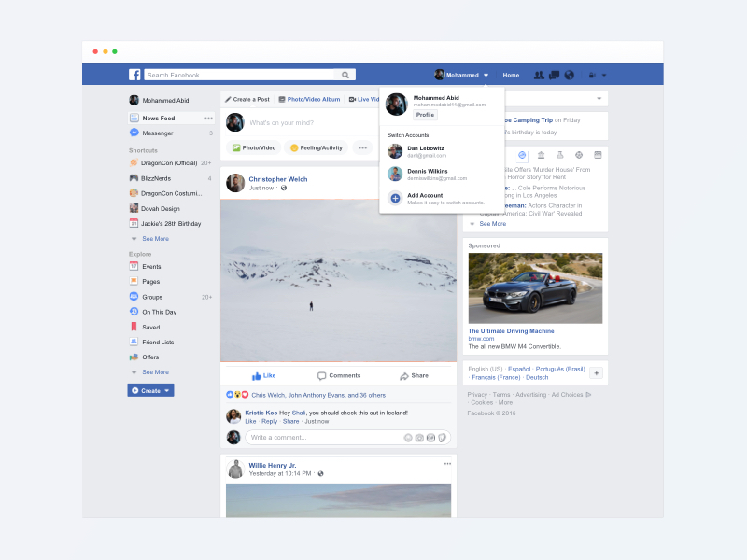Click the plus icon to add language
The image size is (747, 560).
(596, 372)
